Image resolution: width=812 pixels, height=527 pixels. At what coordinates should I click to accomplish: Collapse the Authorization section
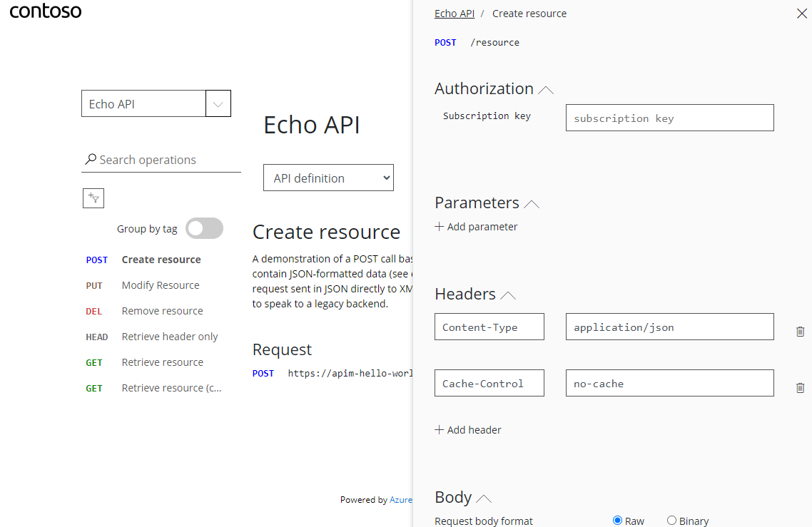[546, 88]
